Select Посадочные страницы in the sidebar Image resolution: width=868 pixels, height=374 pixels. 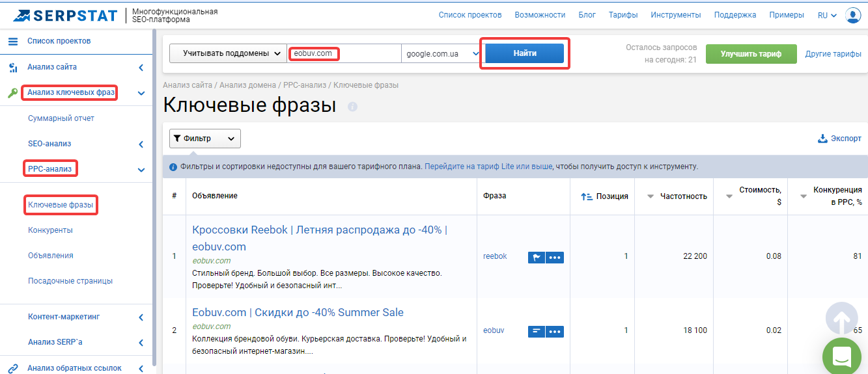point(70,281)
